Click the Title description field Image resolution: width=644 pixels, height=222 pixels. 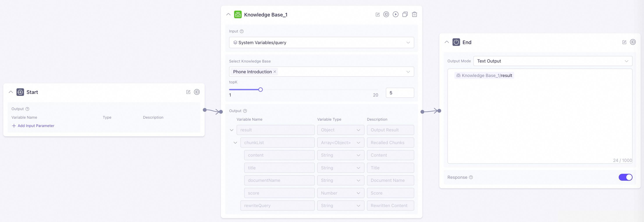coord(391,168)
